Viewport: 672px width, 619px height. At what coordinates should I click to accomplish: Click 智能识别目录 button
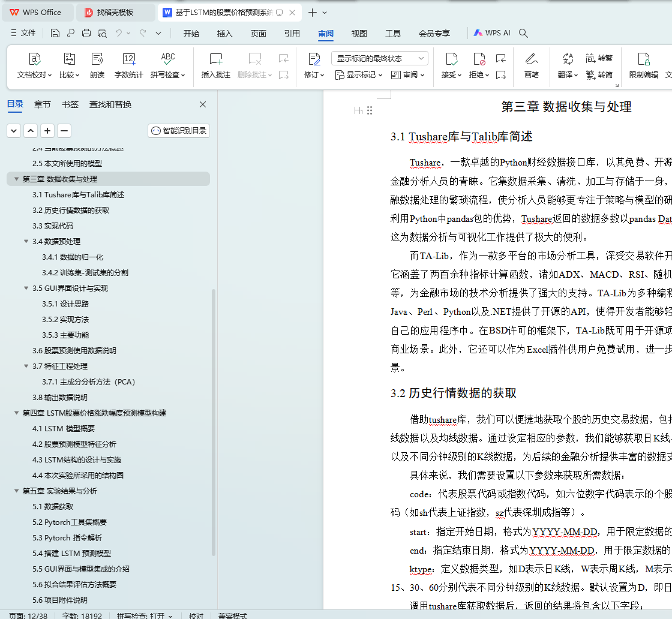179,131
